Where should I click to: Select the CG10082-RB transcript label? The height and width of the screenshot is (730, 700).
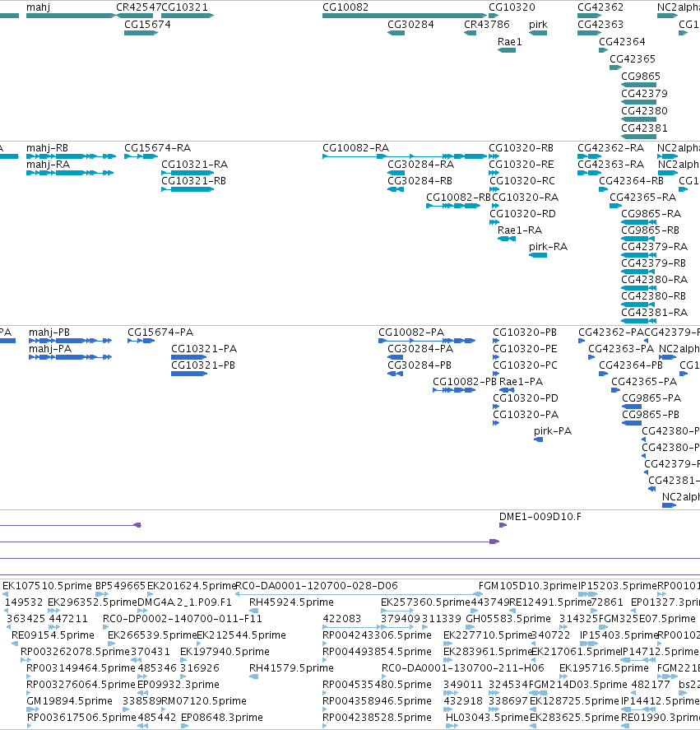[458, 198]
